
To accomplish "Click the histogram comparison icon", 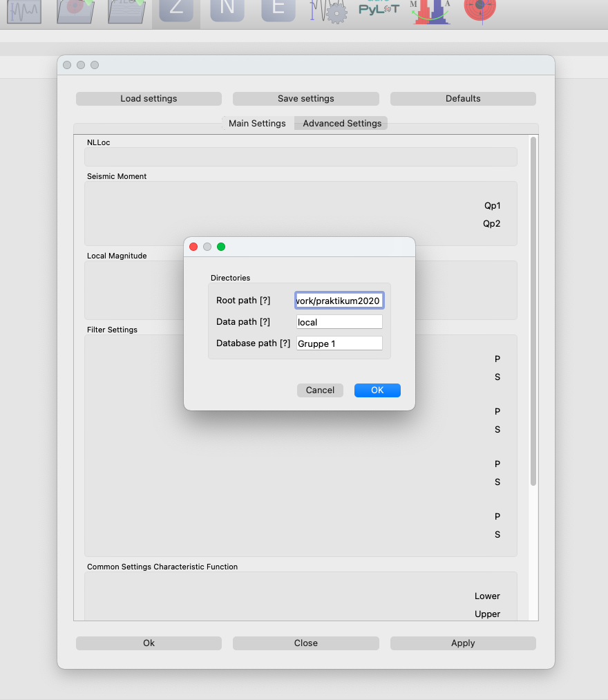I will (430, 10).
